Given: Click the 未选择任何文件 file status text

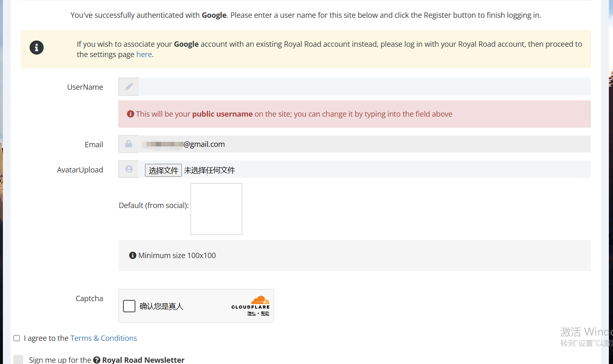Looking at the screenshot, I should [x=210, y=170].
